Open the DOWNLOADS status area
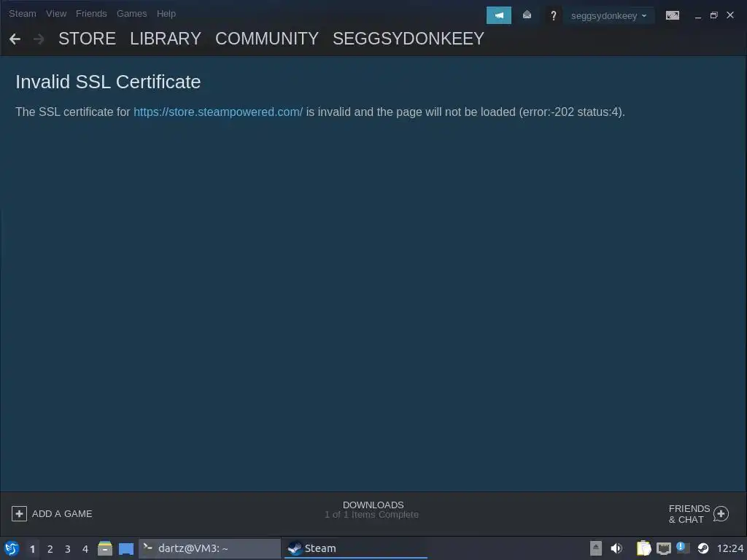The height and width of the screenshot is (560, 747). pyautogui.click(x=372, y=510)
